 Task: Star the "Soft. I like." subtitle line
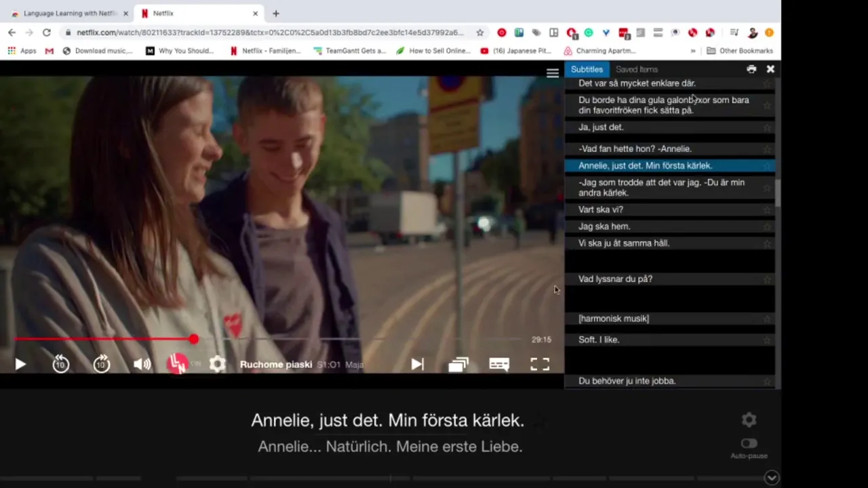767,340
